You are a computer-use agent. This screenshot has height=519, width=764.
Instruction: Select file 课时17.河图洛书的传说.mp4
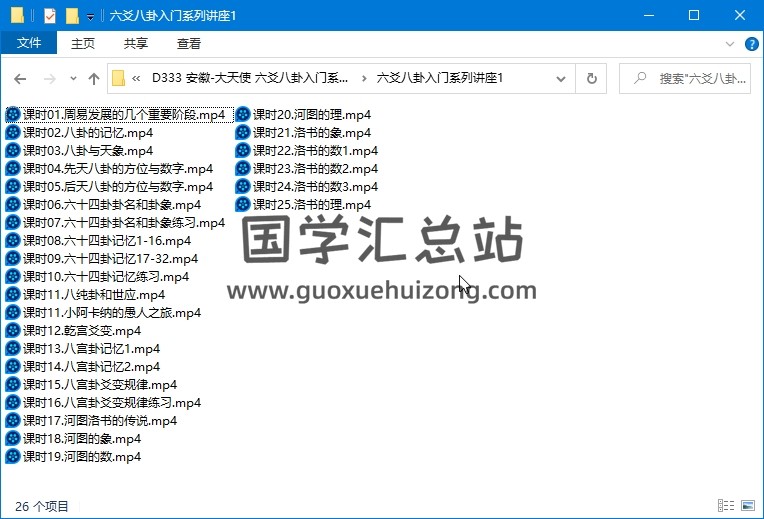pos(91,421)
